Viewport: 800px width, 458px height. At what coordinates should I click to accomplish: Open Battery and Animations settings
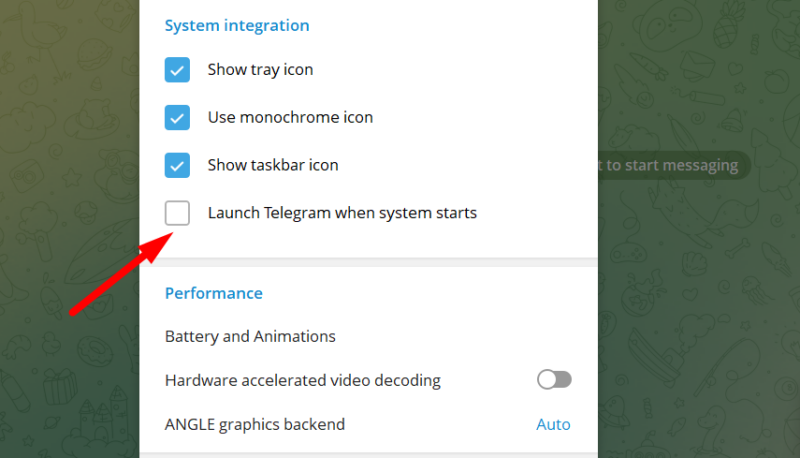pos(250,337)
